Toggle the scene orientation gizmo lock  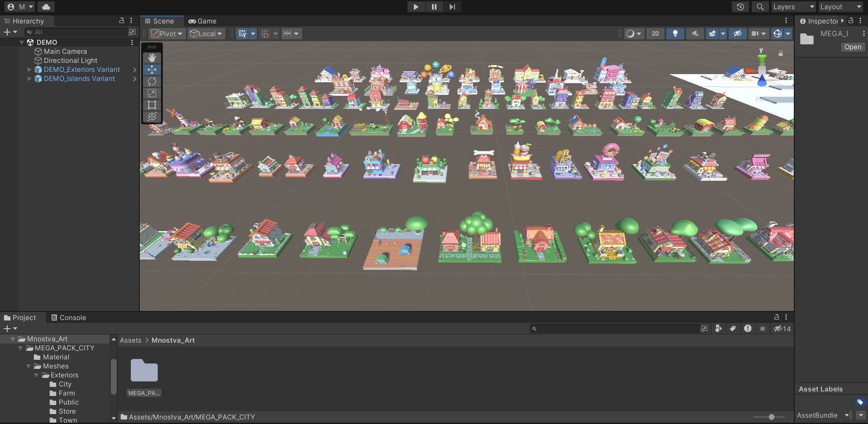point(780,54)
